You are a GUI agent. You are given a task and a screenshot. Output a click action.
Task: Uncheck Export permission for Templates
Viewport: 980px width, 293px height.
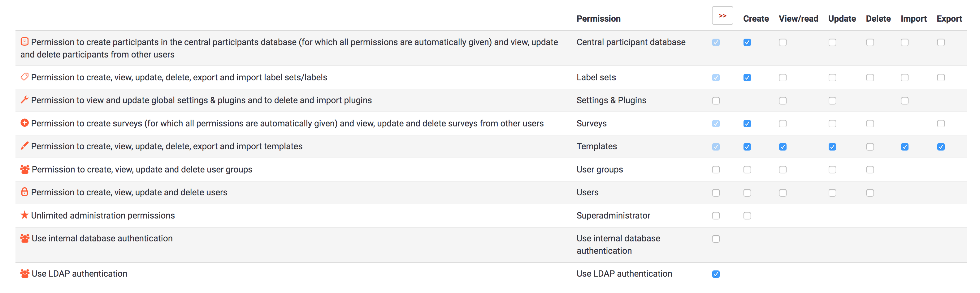pos(940,147)
